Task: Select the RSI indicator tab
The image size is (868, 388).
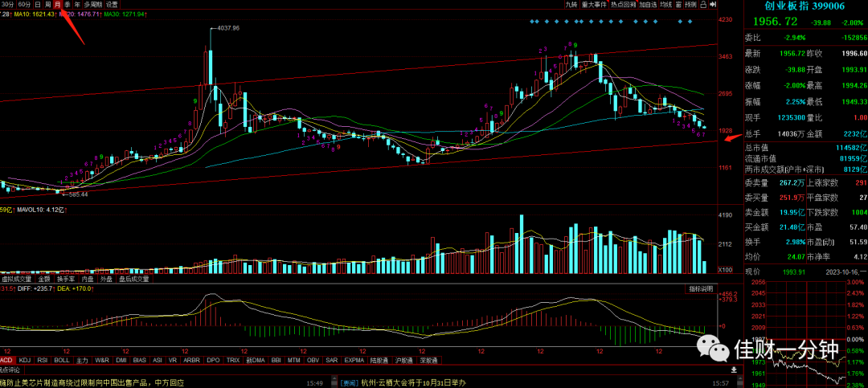Action: click(43, 361)
